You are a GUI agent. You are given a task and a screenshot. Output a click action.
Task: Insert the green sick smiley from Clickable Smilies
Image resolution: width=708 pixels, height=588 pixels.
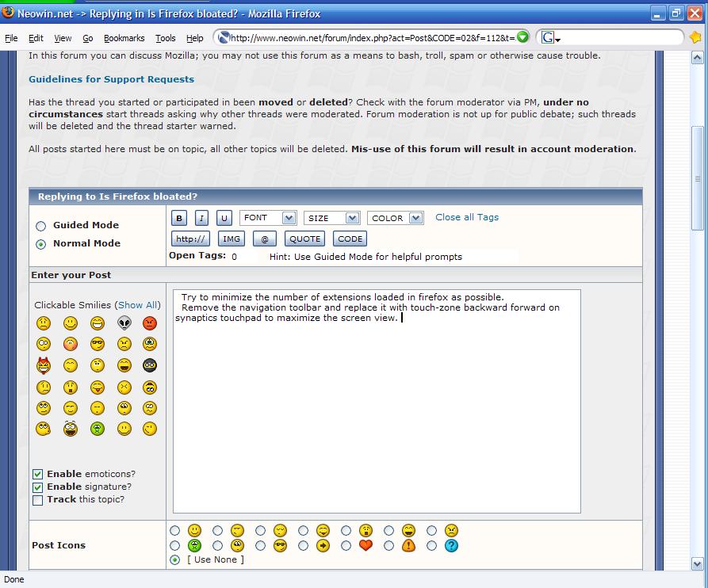(x=97, y=429)
